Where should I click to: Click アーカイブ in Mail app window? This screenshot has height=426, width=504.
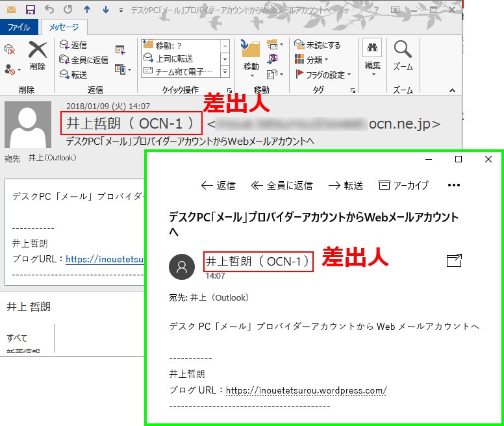coord(404,185)
